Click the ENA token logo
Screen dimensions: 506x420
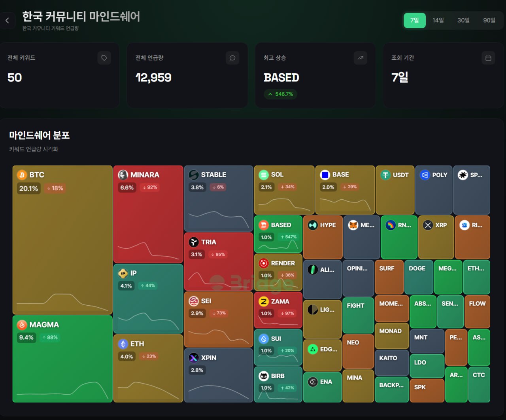coord(313,382)
